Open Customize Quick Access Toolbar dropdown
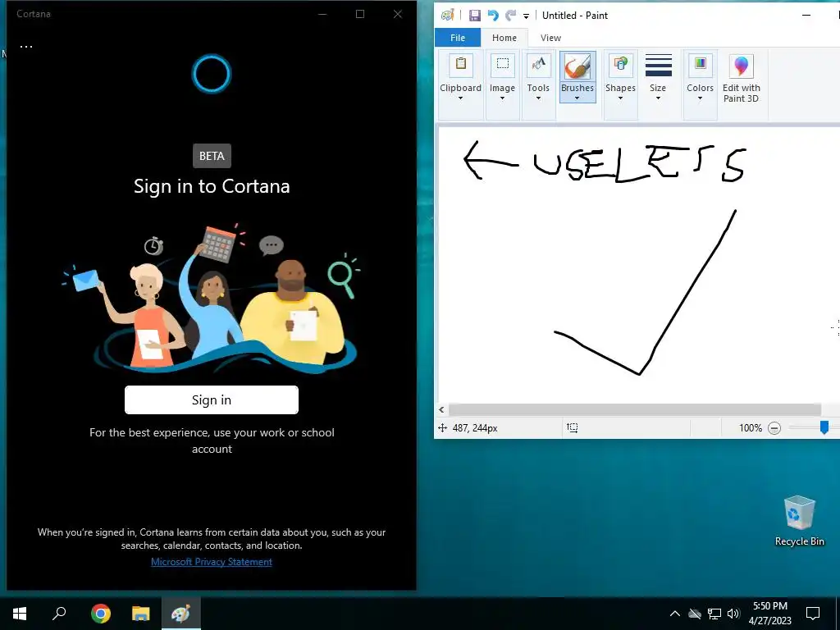Image resolution: width=840 pixels, height=630 pixels. 526,16
